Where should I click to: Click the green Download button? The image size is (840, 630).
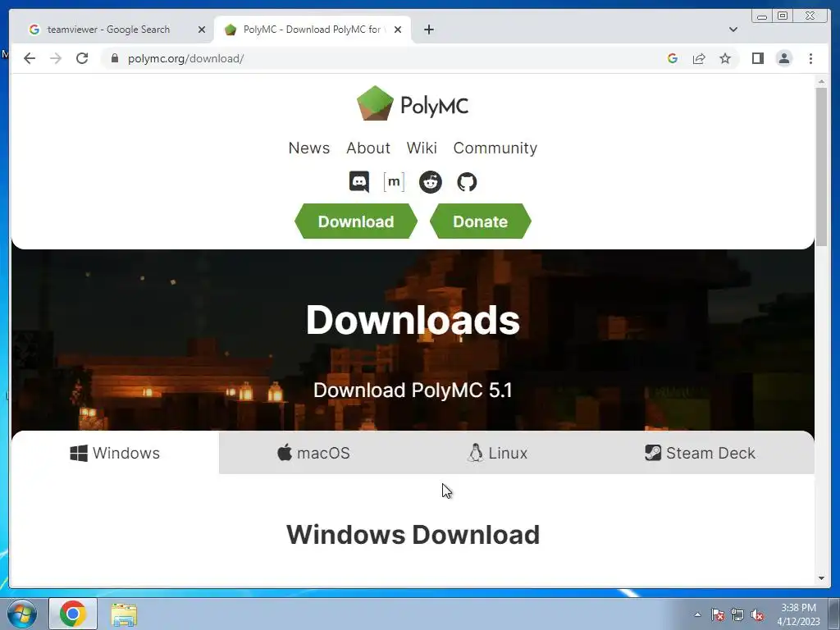(356, 221)
